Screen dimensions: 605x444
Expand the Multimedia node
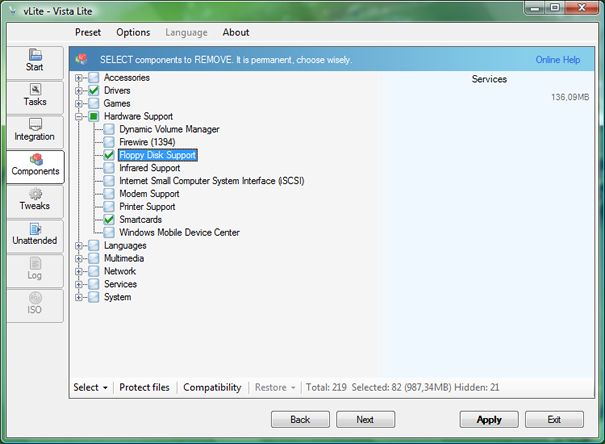pos(79,258)
